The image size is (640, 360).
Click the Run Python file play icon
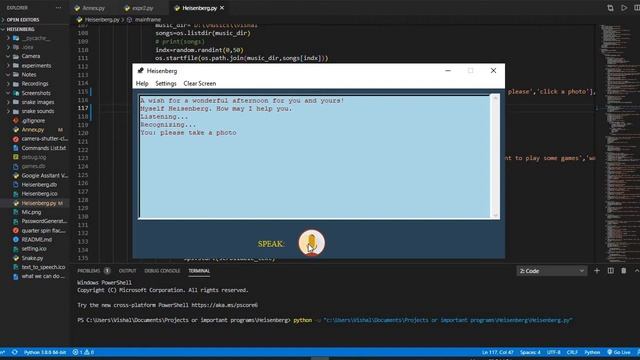(x=624, y=8)
